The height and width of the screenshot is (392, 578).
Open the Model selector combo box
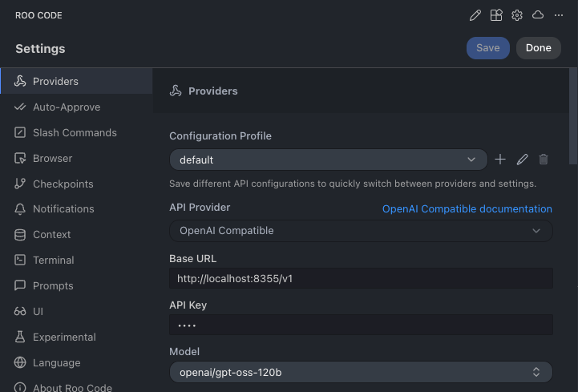[x=361, y=372]
